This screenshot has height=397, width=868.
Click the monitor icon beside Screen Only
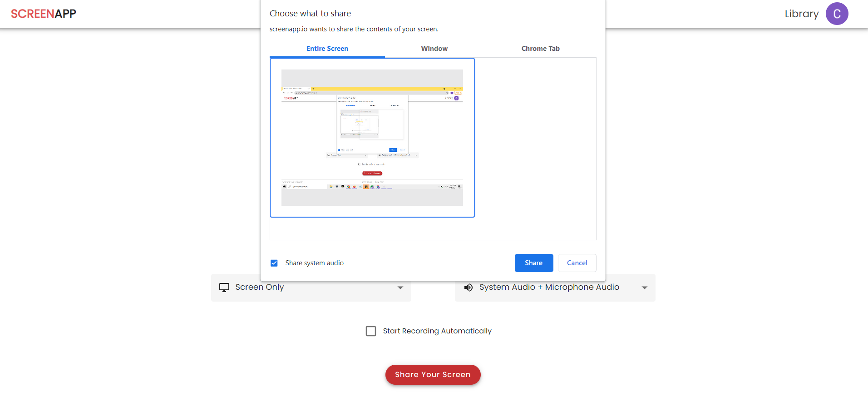224,288
